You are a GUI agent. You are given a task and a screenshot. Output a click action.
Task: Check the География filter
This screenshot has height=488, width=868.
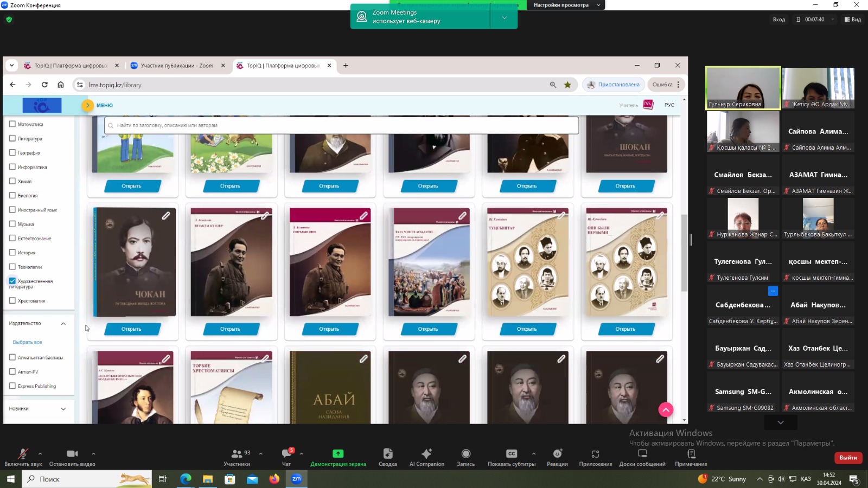[x=12, y=152]
